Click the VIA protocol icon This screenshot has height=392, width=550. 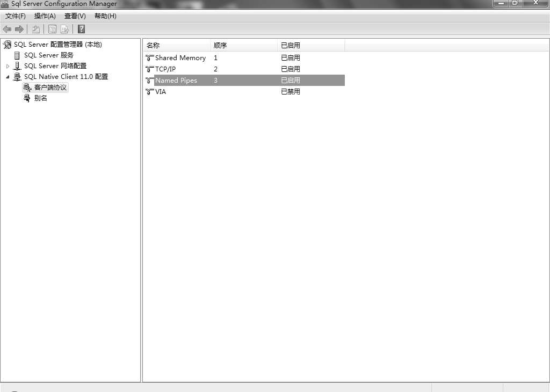point(150,91)
